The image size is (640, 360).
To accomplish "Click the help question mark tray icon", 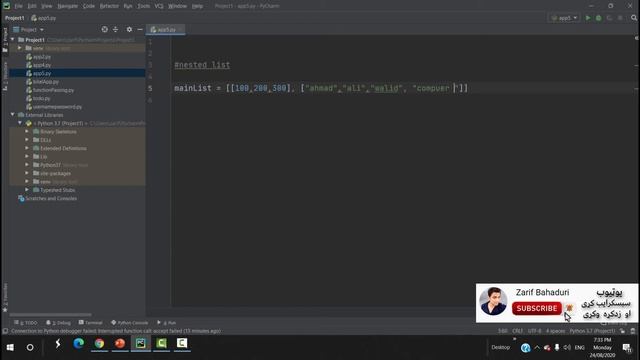I will pos(525,348).
